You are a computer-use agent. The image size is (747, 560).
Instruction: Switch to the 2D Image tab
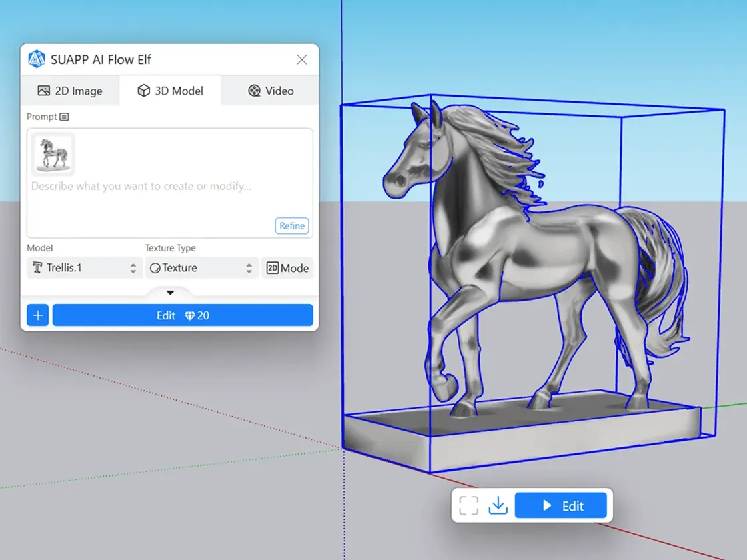point(70,91)
